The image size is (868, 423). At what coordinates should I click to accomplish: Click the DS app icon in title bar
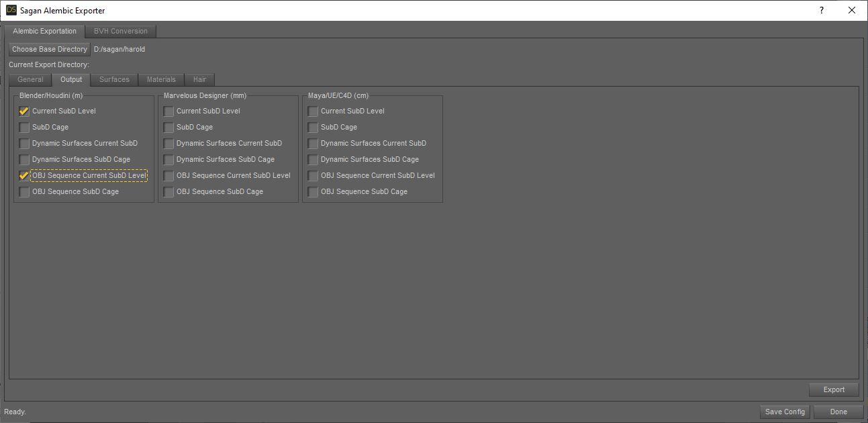(x=11, y=10)
